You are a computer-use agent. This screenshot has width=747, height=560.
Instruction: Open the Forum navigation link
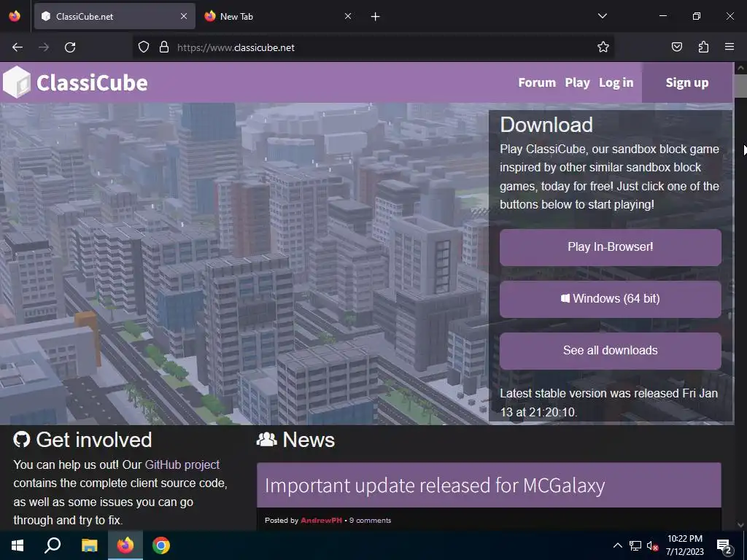537,82
